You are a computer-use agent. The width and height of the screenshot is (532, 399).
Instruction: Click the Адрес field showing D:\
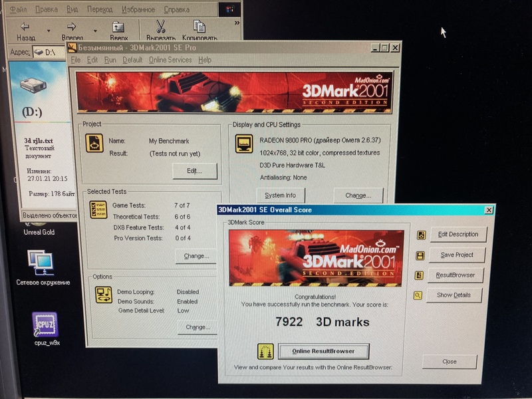coord(49,53)
